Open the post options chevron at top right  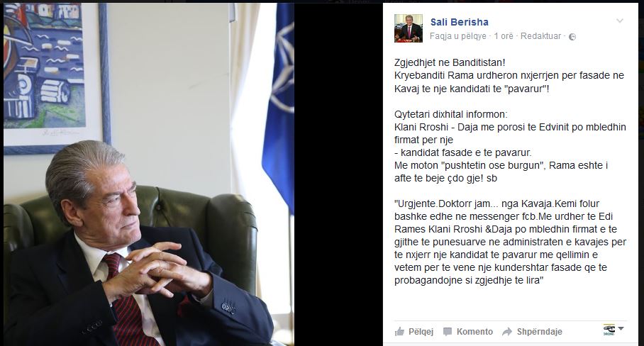(620, 21)
